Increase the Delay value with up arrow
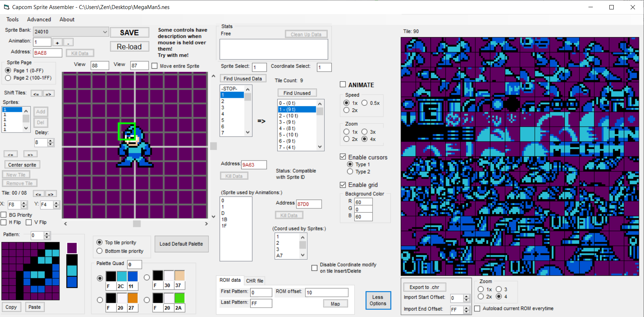 point(50,140)
